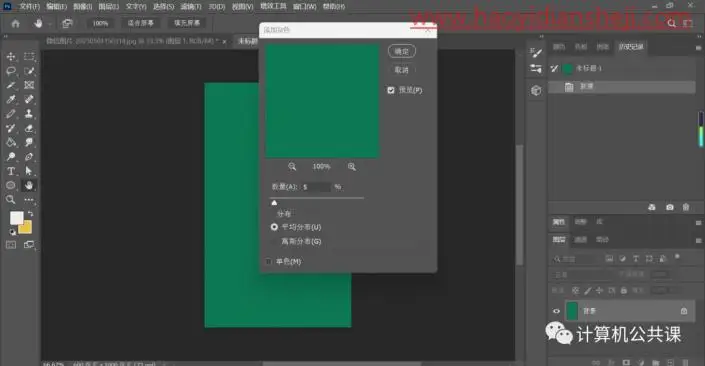Switch to the Layers panel tab
This screenshot has width=705, height=366.
tap(559, 240)
